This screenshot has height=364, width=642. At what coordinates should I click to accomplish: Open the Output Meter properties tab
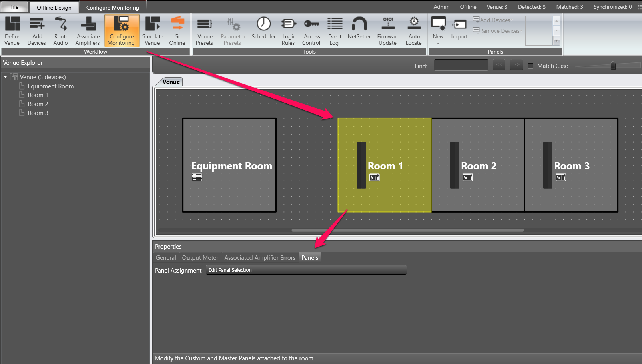click(200, 258)
